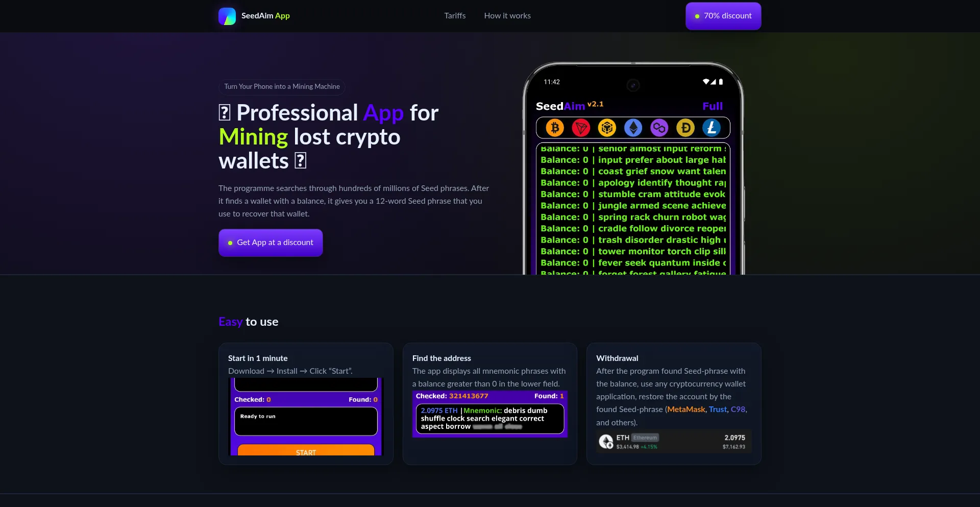Screen dimensions: 980x507
Task: Go to How it works section
Action: (507, 16)
